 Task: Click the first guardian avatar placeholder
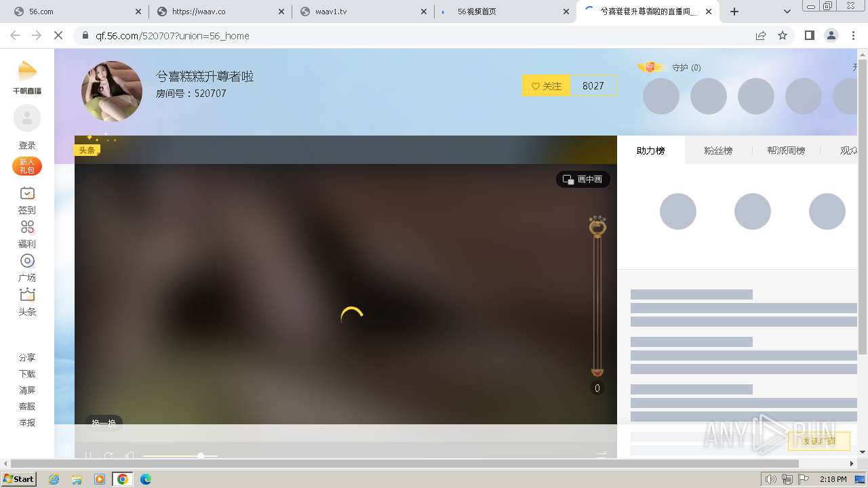tap(661, 96)
